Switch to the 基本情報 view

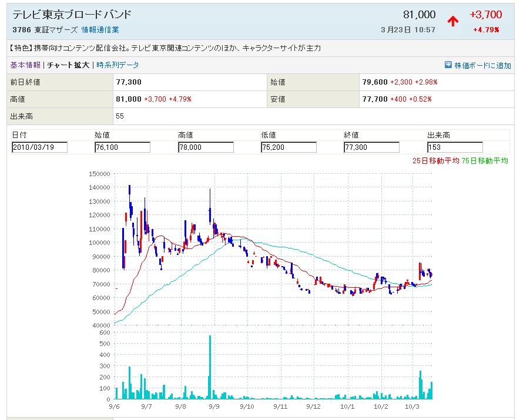25,65
